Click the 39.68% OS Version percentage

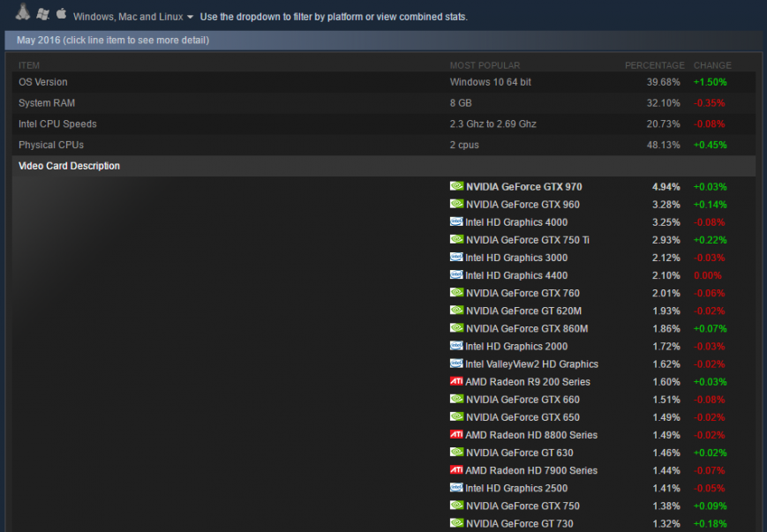663,82
